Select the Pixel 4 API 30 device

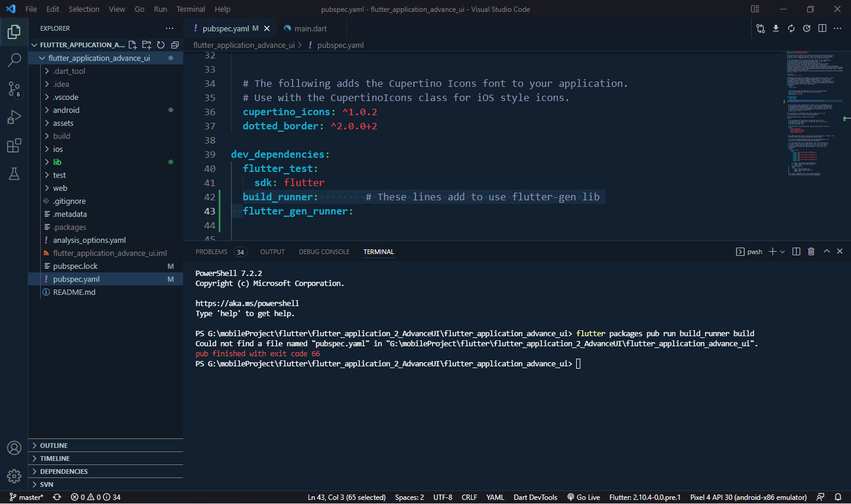pos(748,498)
